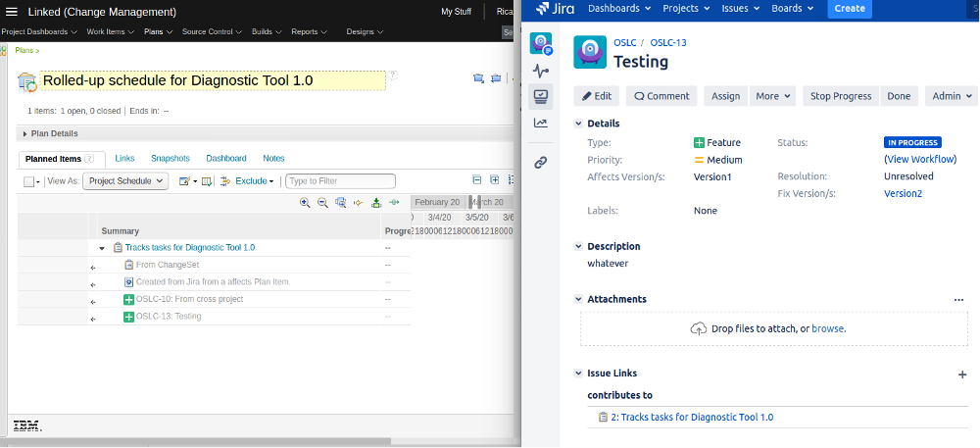980x448 pixels.
Task: Mark the issue Done
Action: click(x=899, y=96)
